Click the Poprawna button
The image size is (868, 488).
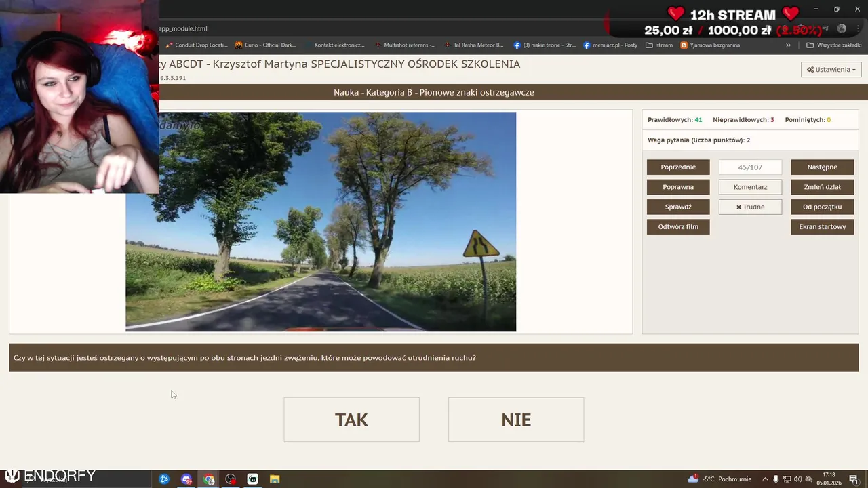pos(678,187)
